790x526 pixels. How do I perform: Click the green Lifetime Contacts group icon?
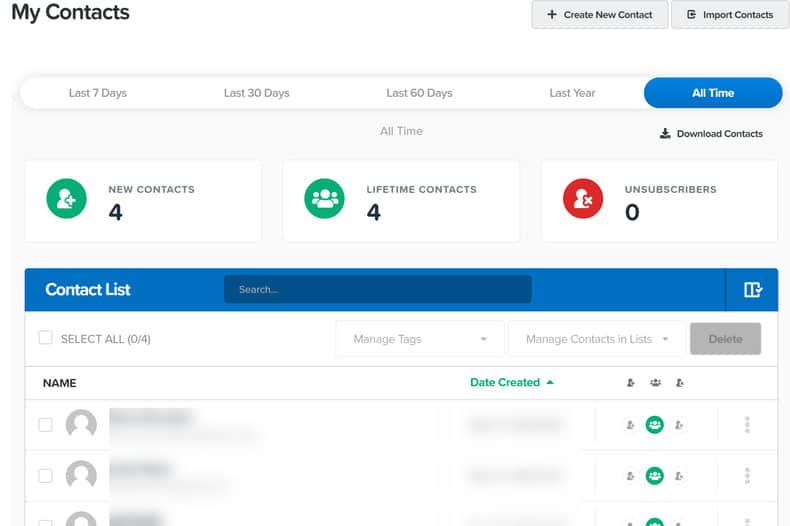(324, 199)
